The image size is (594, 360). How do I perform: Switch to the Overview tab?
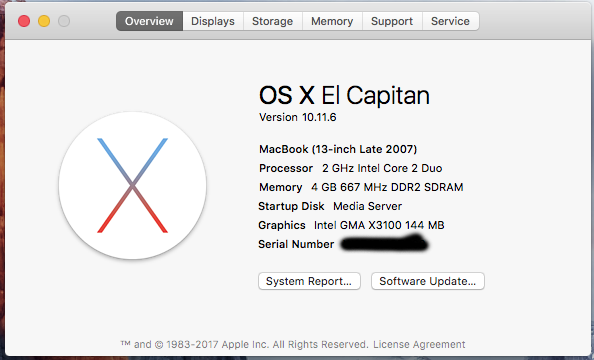click(x=149, y=21)
